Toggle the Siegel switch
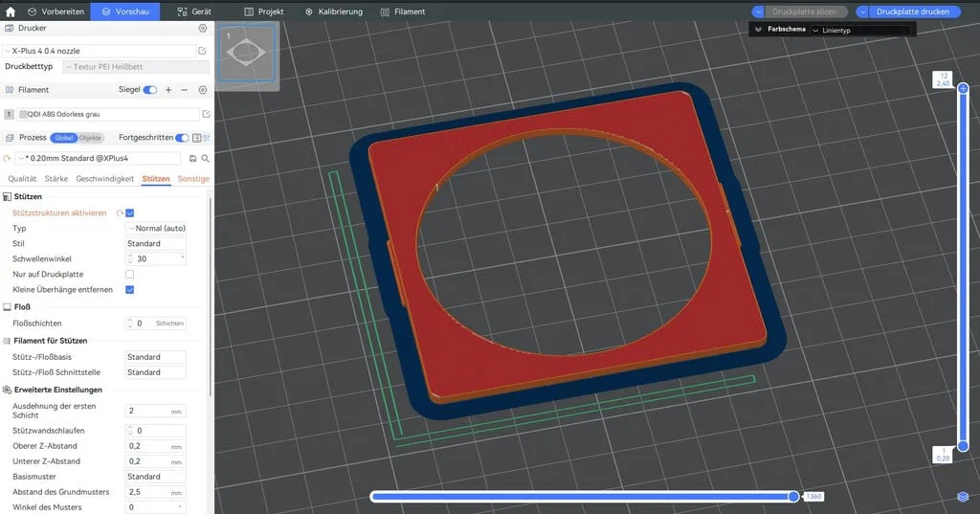Image resolution: width=980 pixels, height=514 pixels. tap(150, 90)
